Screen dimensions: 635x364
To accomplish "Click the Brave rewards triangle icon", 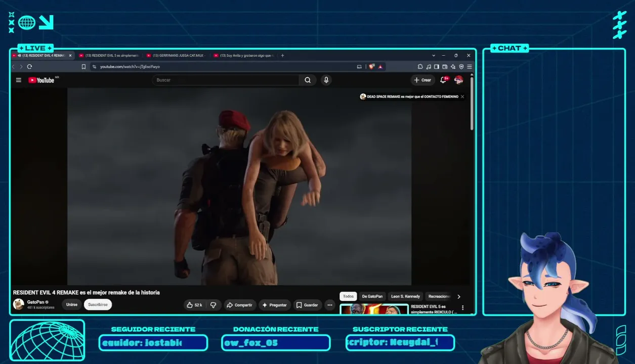I will tap(380, 67).
